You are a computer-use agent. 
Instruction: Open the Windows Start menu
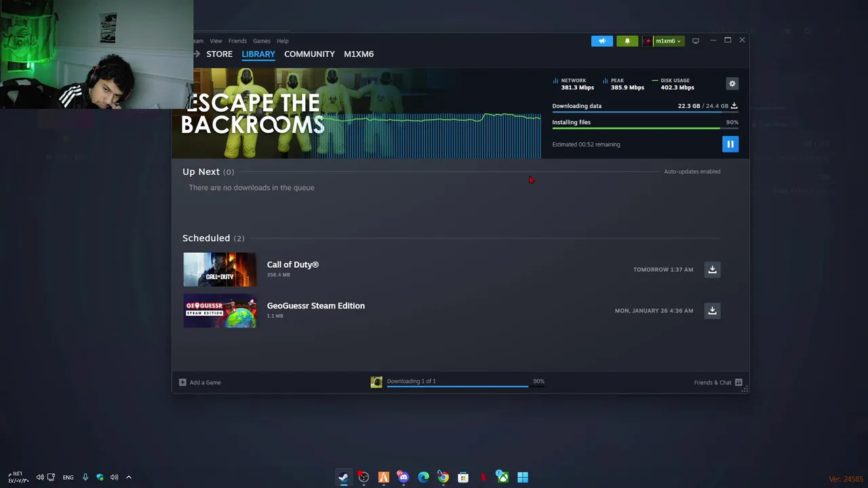coord(523,477)
